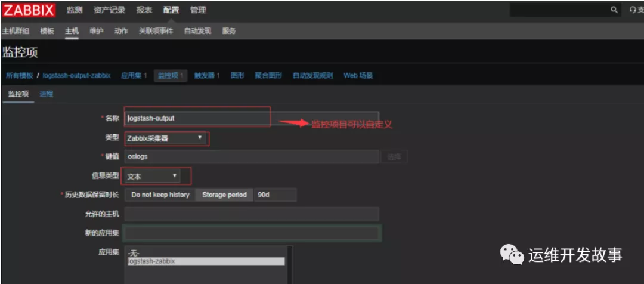
Task: Select Storage period option
Action: tap(224, 195)
